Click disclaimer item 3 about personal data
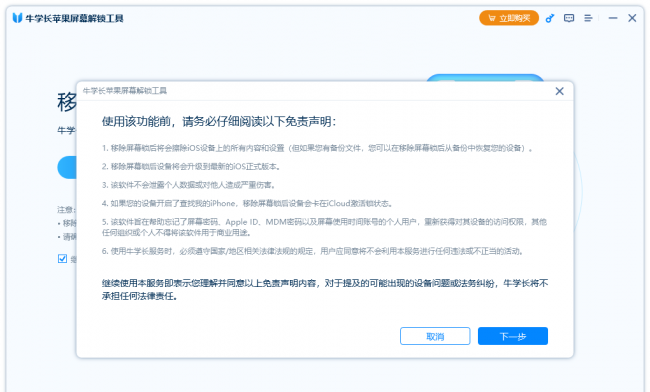 click(189, 185)
